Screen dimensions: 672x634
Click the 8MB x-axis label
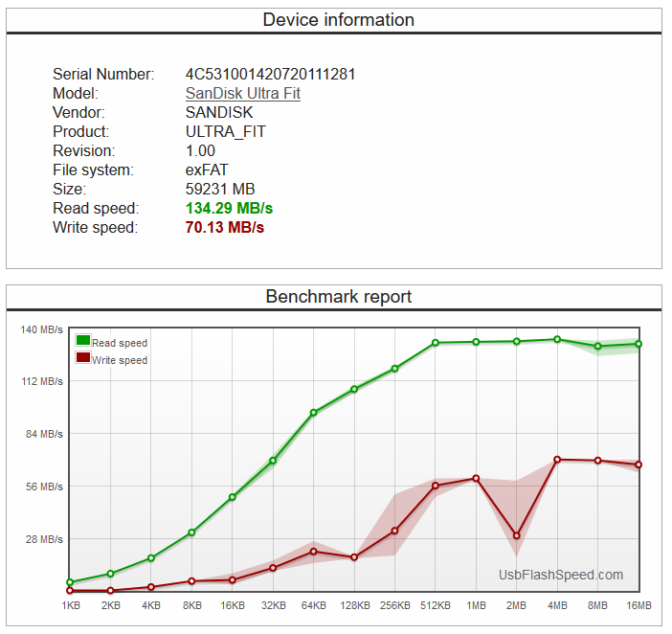tap(597, 605)
